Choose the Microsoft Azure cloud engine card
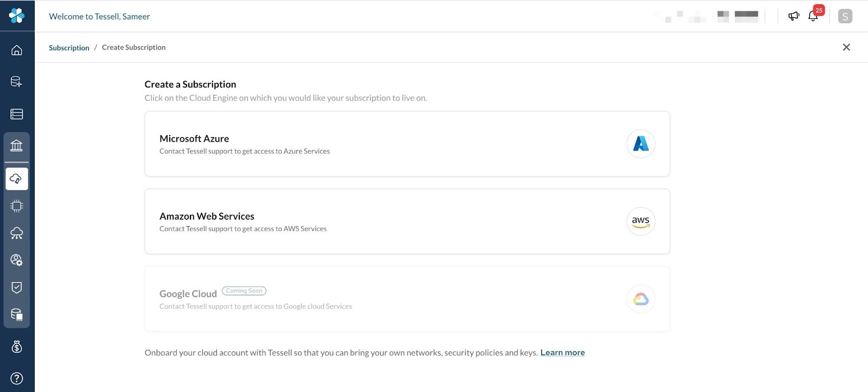 click(407, 144)
